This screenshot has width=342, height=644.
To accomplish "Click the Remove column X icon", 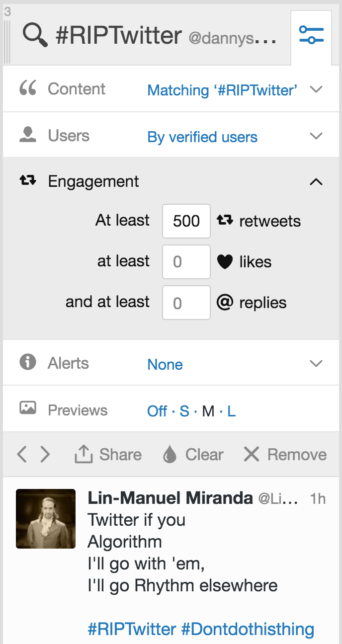I will click(x=252, y=454).
